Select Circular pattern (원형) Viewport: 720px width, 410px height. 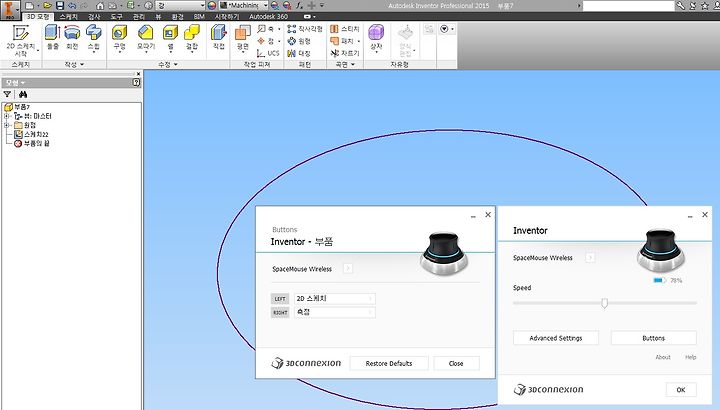[x=299, y=41]
